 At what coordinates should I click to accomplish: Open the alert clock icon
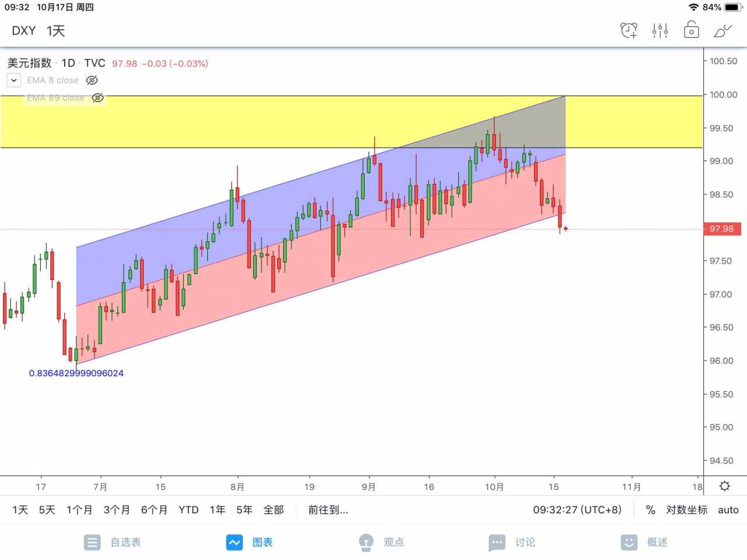click(629, 30)
